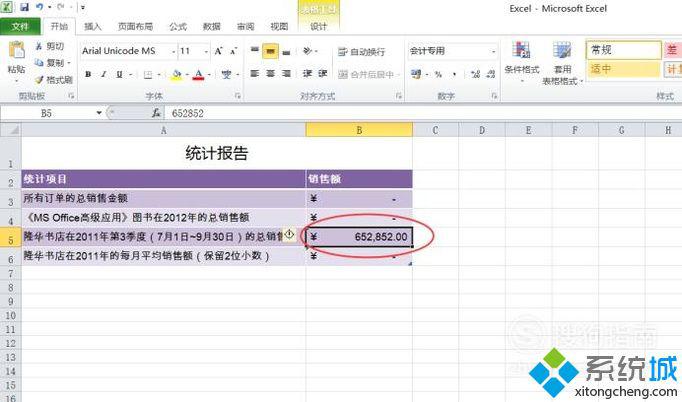Switch to the 公式 (Formulas) tab
682x402 pixels.
pos(178,27)
